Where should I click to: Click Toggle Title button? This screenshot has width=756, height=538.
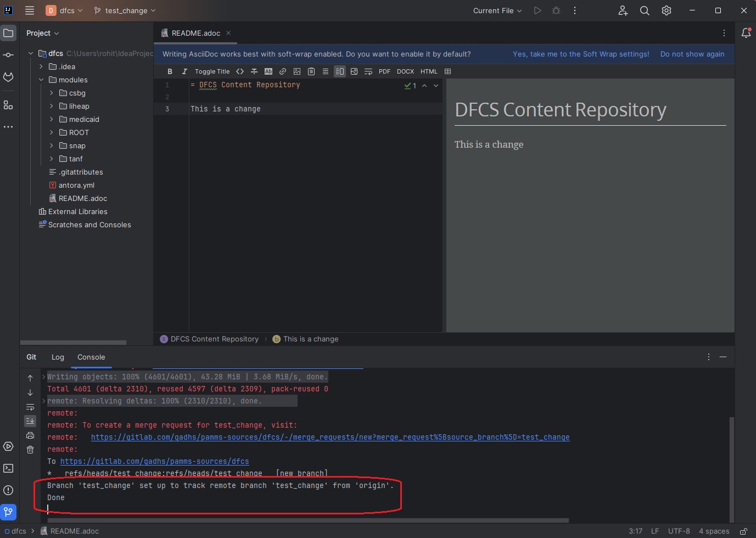[212, 71]
